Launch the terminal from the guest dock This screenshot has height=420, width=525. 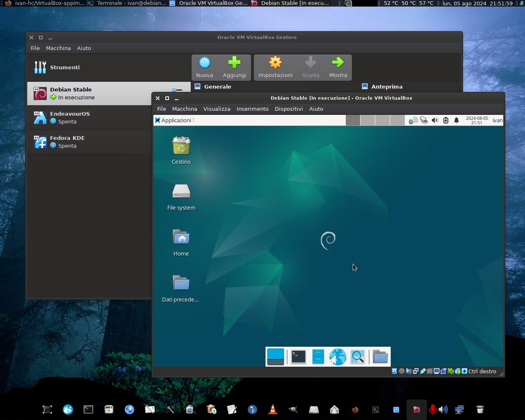[x=298, y=357]
